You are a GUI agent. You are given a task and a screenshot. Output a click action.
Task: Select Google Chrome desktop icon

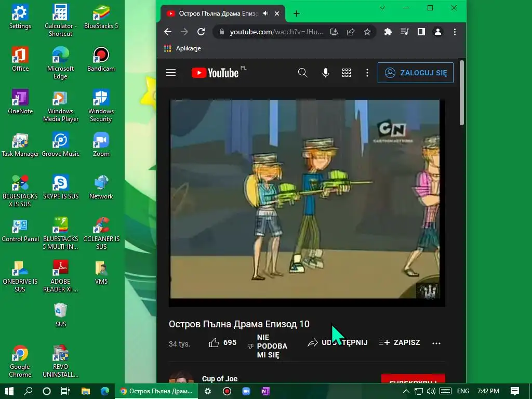coord(20,362)
